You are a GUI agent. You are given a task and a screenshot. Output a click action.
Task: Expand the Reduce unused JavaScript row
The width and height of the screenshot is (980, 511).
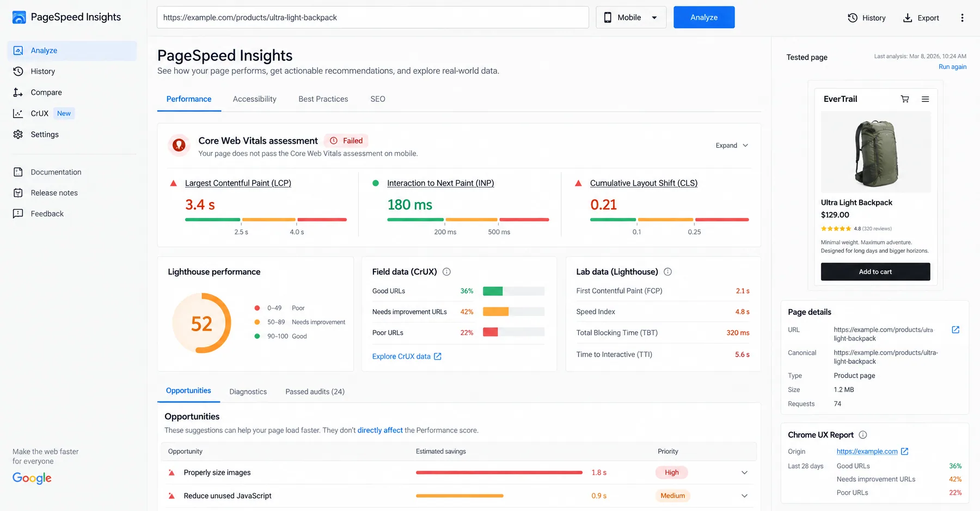coord(744,496)
